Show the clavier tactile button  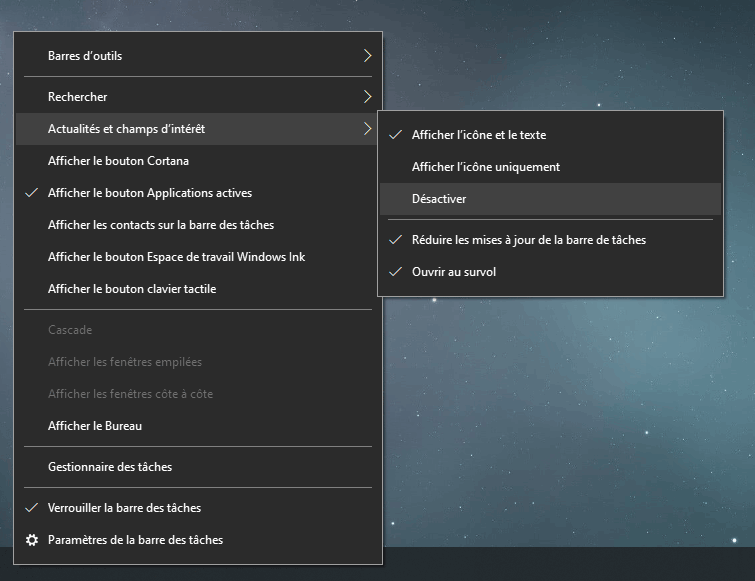132,289
